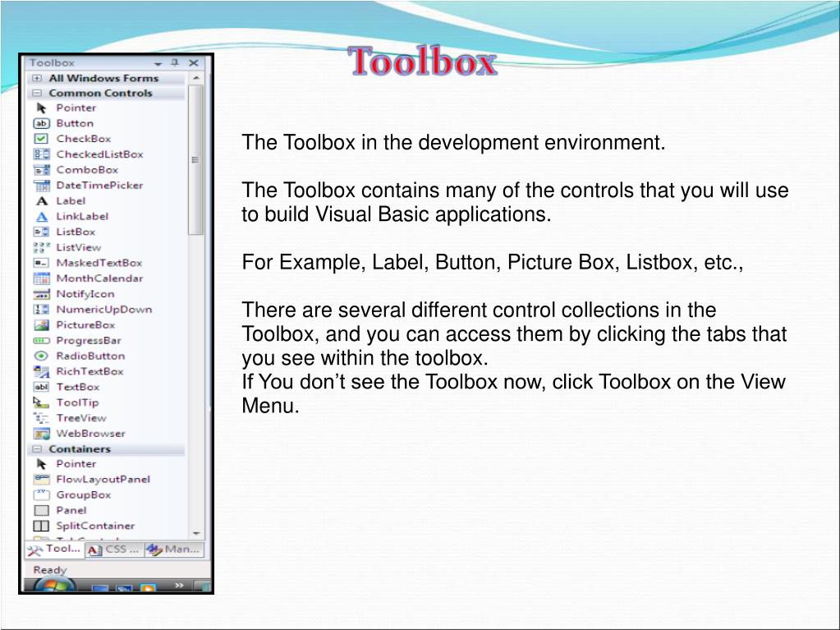Click the 'WebBrowser' label text
The width and height of the screenshot is (840, 630).
click(91, 434)
